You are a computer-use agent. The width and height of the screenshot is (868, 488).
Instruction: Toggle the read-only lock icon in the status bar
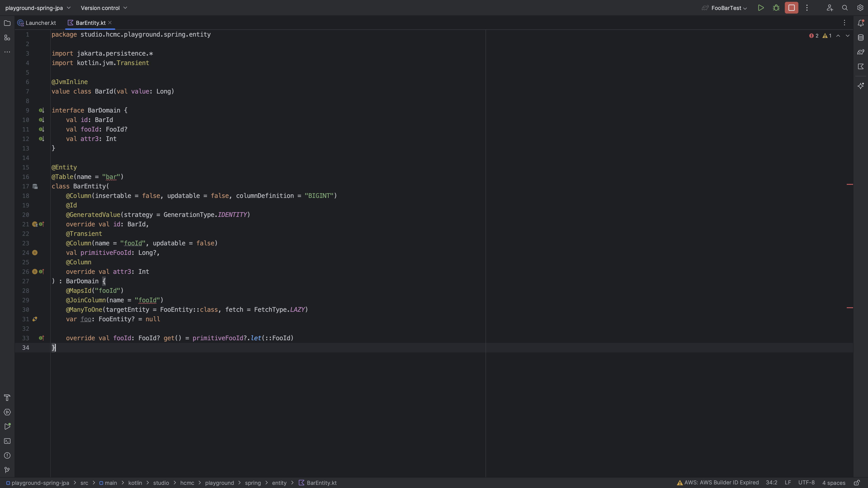point(856,483)
